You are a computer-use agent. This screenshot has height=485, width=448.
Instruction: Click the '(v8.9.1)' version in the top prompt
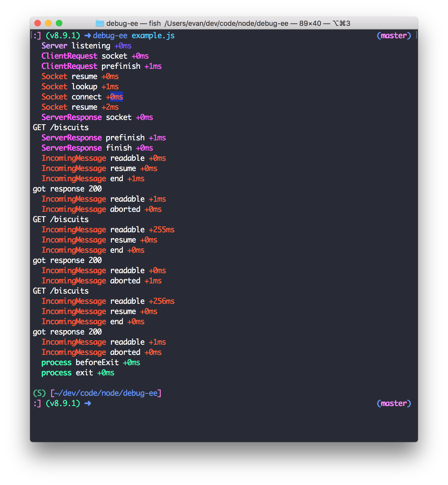click(63, 35)
